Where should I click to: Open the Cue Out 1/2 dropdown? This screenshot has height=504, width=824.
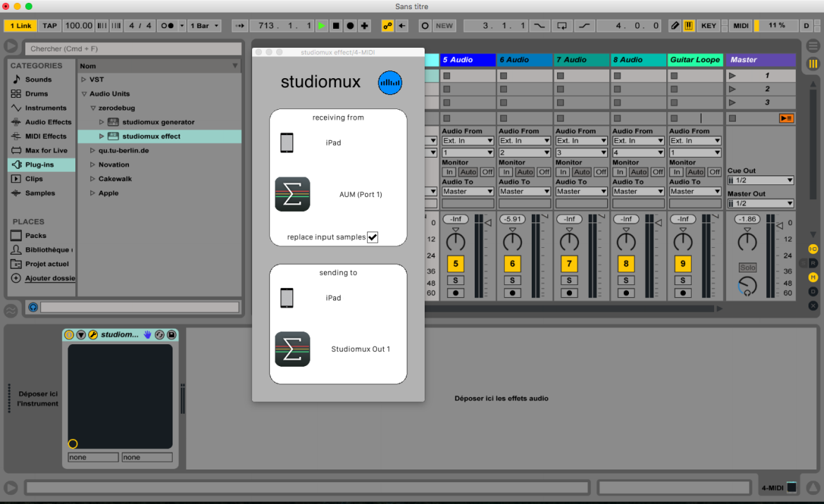click(761, 180)
